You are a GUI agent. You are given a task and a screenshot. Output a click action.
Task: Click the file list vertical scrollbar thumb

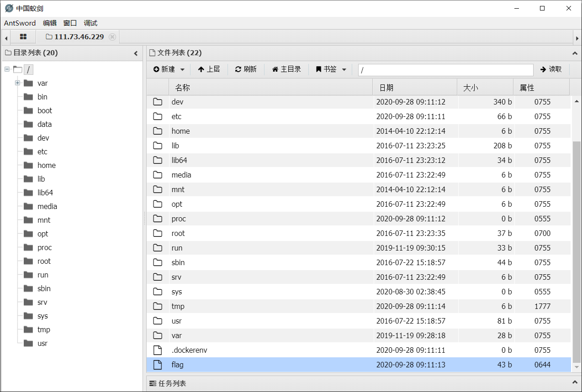[577, 251]
